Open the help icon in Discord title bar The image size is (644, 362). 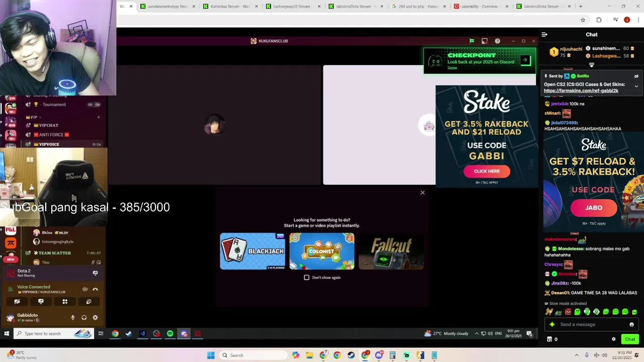click(497, 41)
